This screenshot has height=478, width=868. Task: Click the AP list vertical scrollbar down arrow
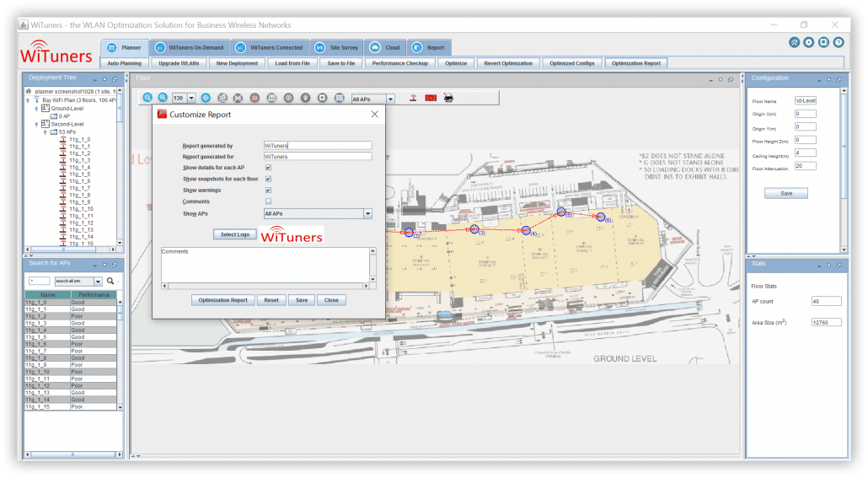point(121,407)
